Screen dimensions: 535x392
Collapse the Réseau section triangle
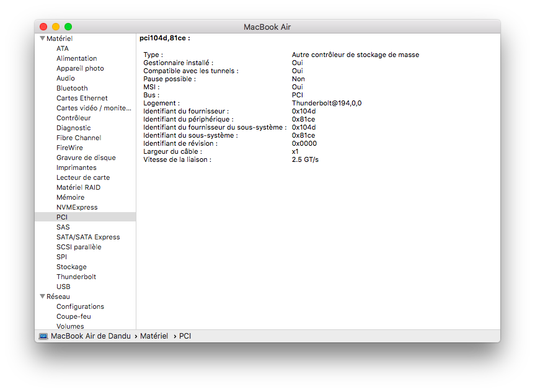pyautogui.click(x=43, y=296)
